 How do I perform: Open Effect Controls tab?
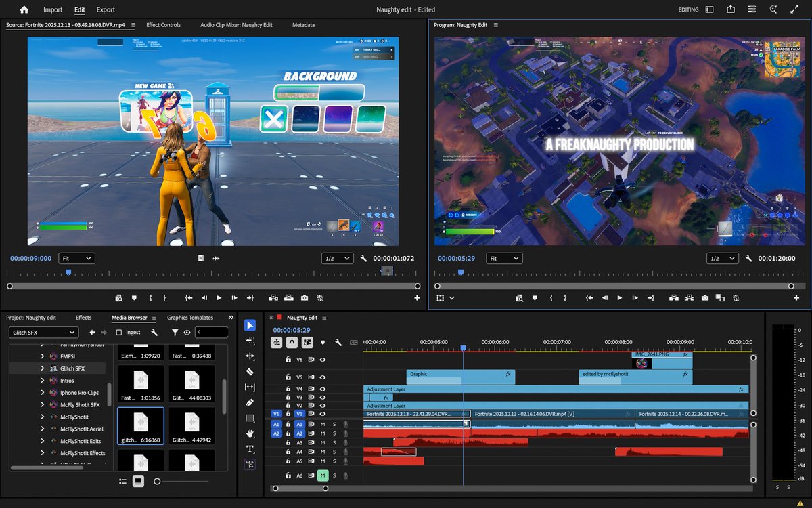tap(164, 25)
